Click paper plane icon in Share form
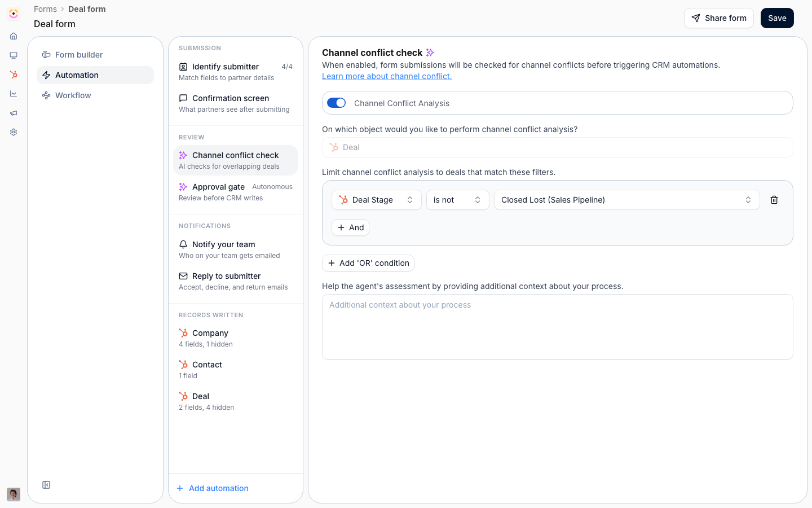The height and width of the screenshot is (508, 812). [696, 18]
